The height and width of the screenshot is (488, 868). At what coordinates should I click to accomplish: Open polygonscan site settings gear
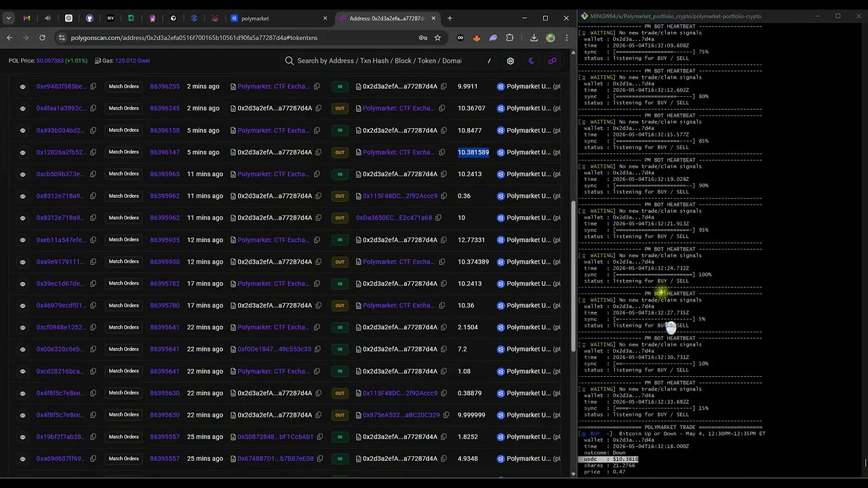(x=510, y=61)
